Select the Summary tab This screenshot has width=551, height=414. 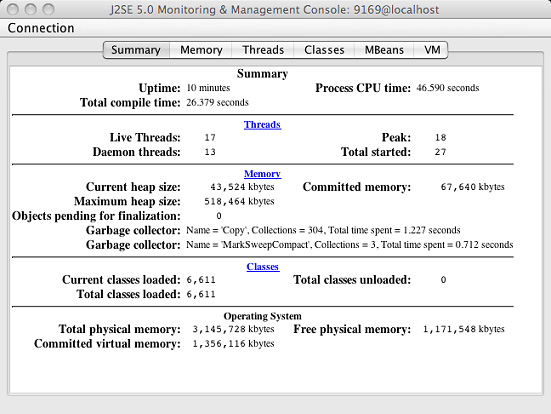[x=136, y=50]
